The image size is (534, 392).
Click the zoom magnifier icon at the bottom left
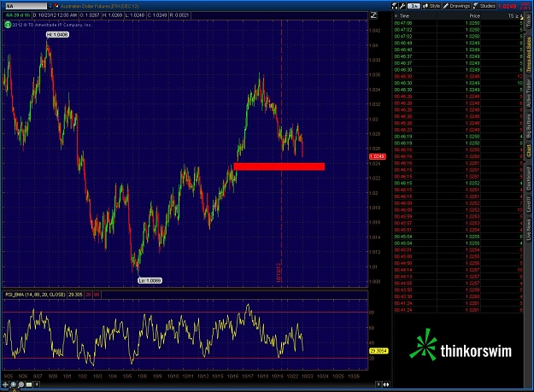tap(21, 384)
